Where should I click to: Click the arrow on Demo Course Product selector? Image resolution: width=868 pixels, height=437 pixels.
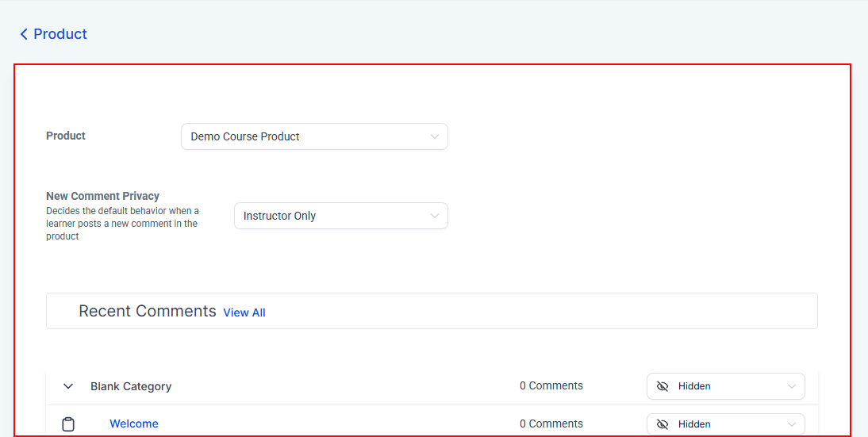pyautogui.click(x=435, y=136)
